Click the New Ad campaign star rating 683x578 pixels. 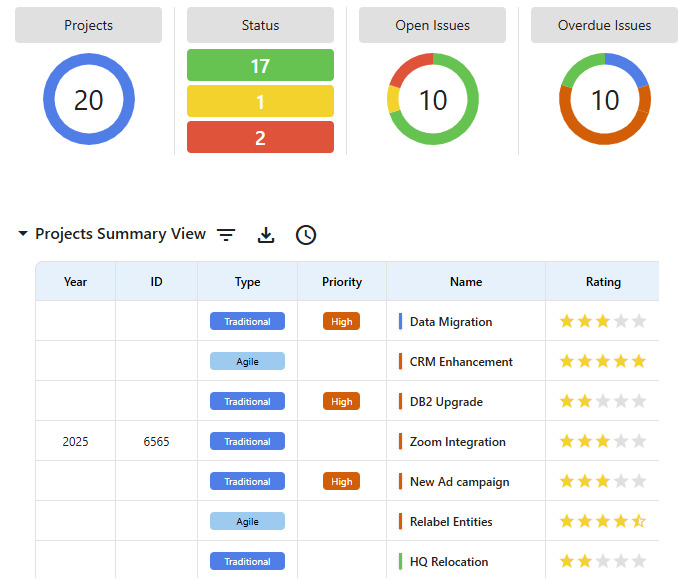[x=603, y=481]
